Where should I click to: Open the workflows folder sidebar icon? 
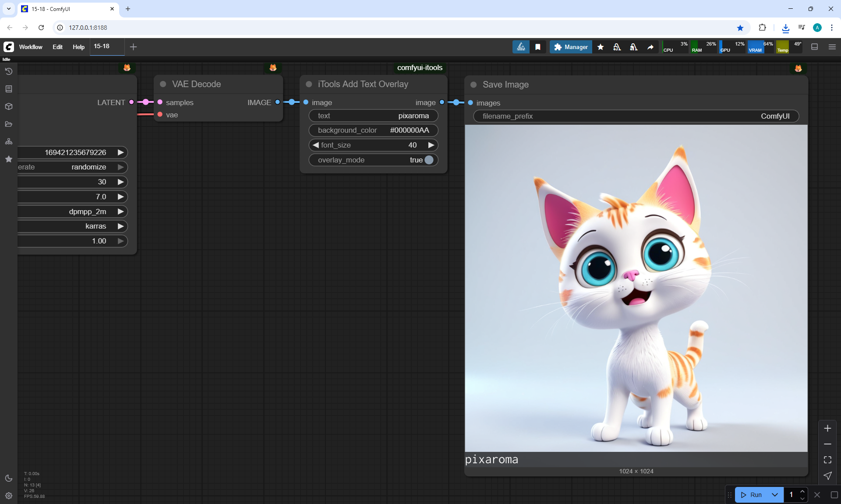(x=8, y=124)
